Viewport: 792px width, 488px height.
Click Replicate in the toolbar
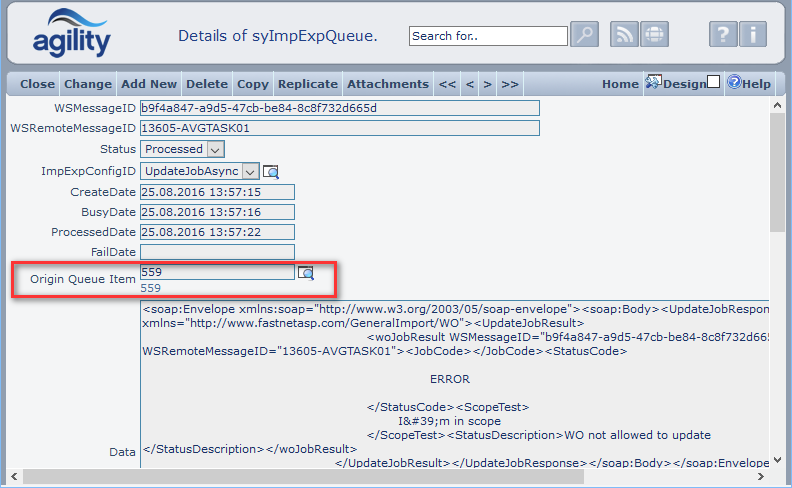coord(308,84)
